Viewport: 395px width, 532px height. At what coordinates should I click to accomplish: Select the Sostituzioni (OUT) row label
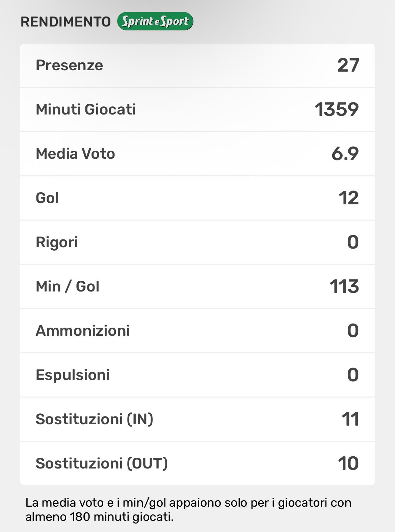pos(102,463)
